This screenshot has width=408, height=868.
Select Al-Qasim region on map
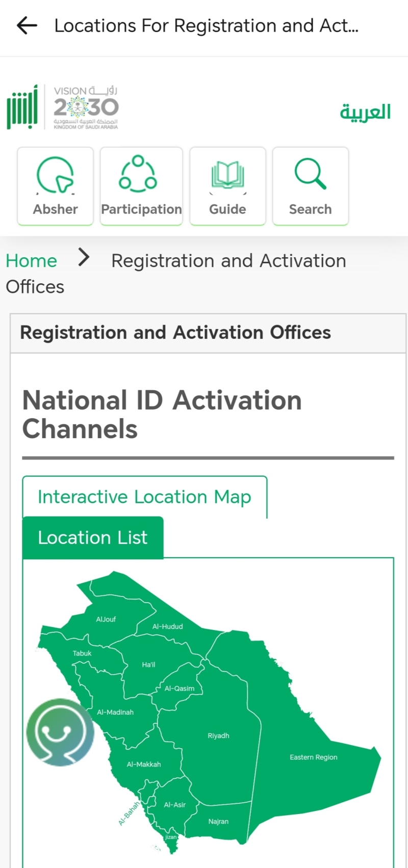click(180, 688)
